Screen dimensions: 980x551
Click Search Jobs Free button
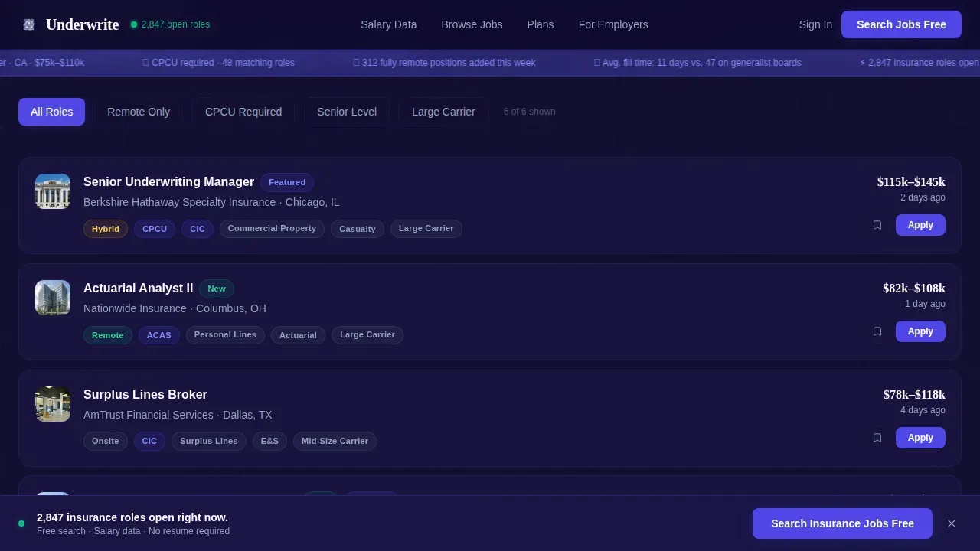[901, 24]
